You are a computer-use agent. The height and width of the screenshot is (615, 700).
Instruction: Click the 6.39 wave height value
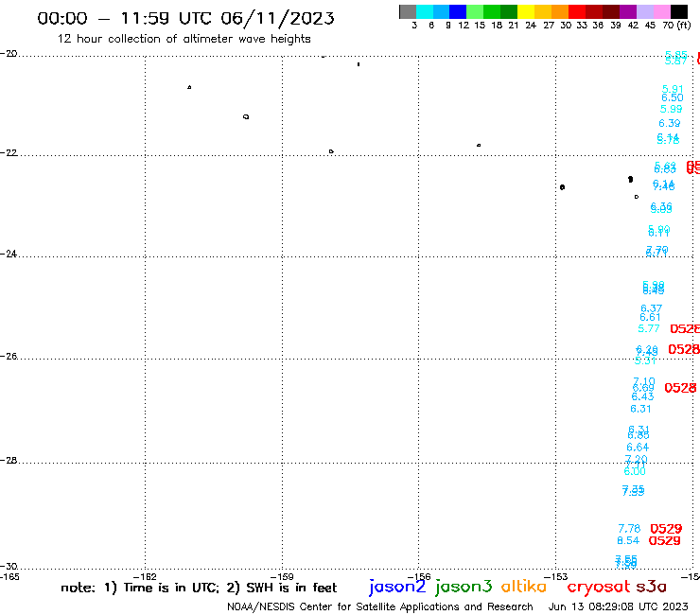(669, 123)
